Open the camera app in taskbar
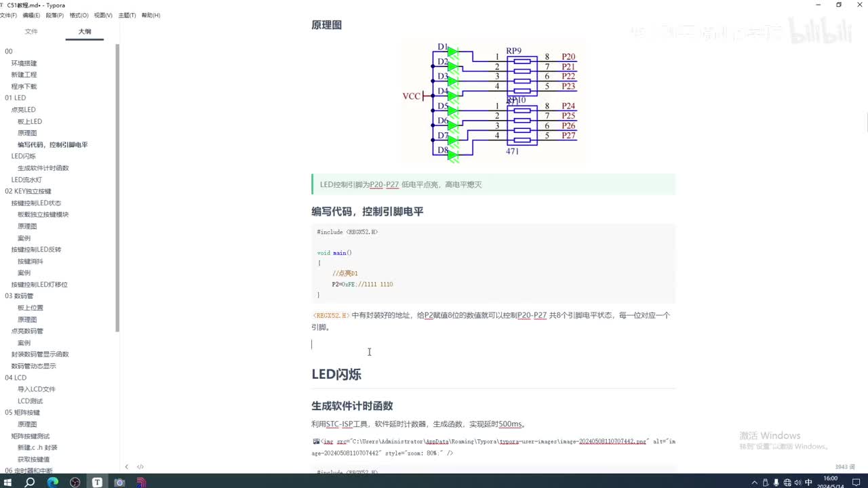Viewport: 868px width, 488px height. tap(119, 482)
